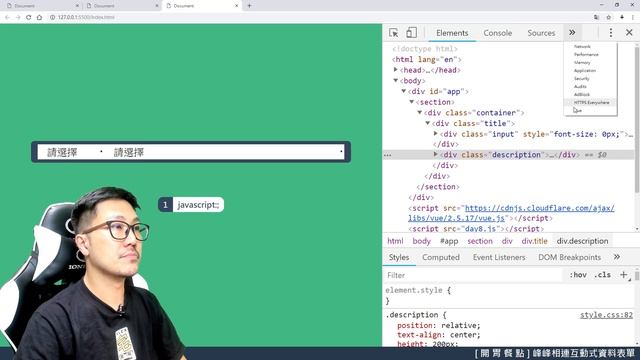Add a new style rule plus icon

coord(623,275)
